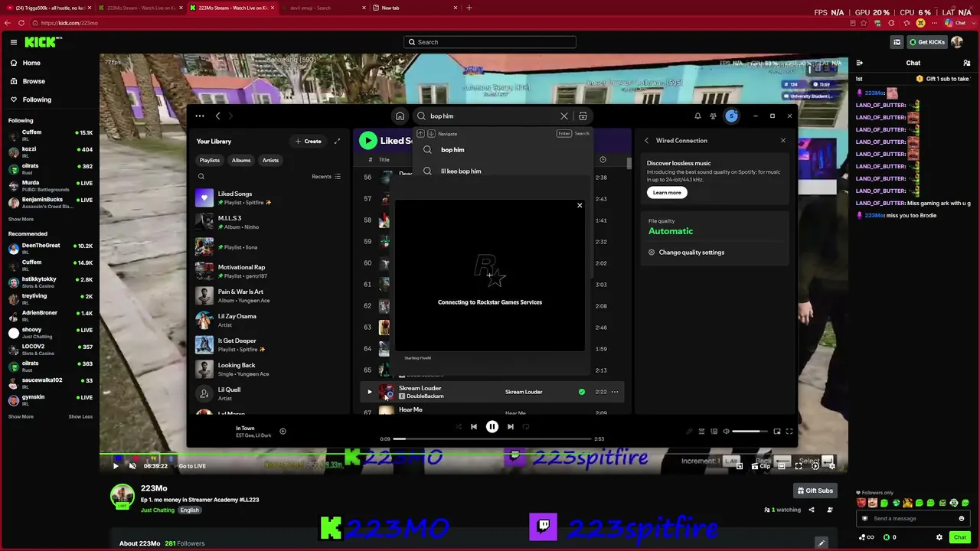980x551 pixels.
Task: Enter Spotify full screen
Action: coord(789,432)
